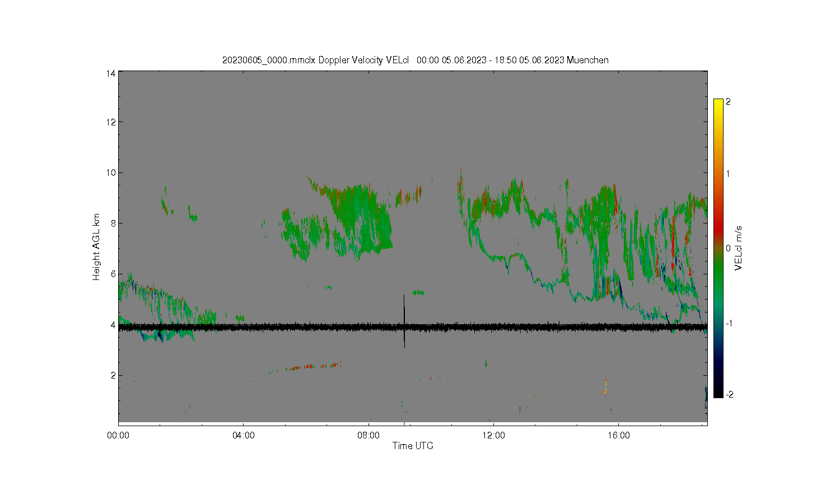Click the 'Height AGL km' y-axis label

[x=96, y=247]
